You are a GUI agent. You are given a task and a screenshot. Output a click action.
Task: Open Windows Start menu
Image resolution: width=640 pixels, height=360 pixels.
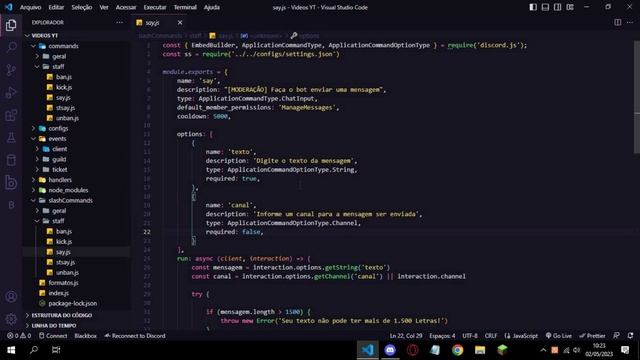tap(11, 350)
